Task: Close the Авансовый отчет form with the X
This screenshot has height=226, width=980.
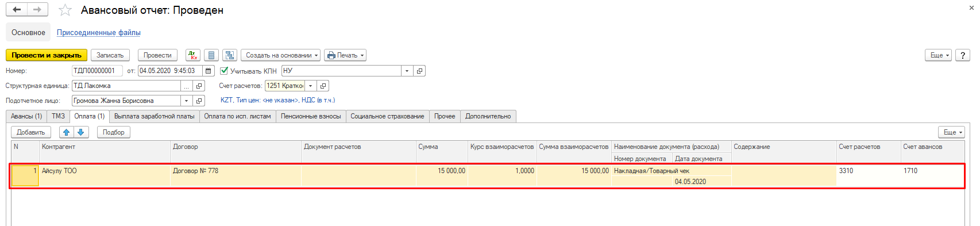Action: click(971, 8)
